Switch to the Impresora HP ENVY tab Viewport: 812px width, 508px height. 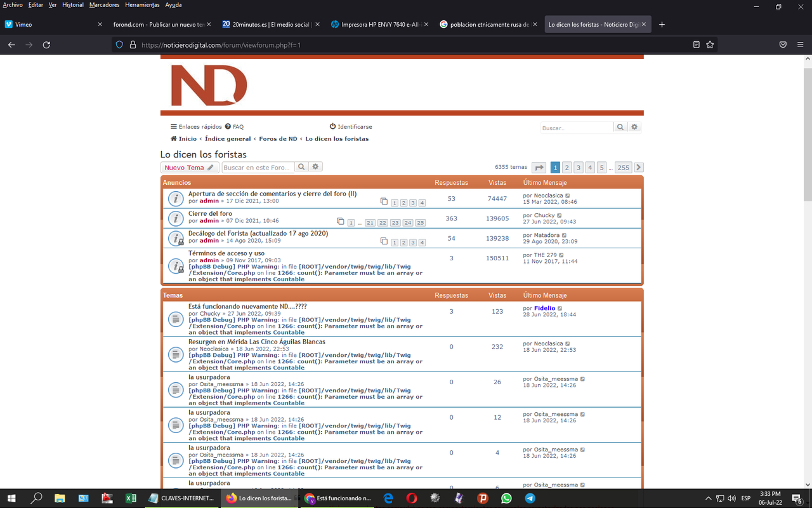coord(379,25)
